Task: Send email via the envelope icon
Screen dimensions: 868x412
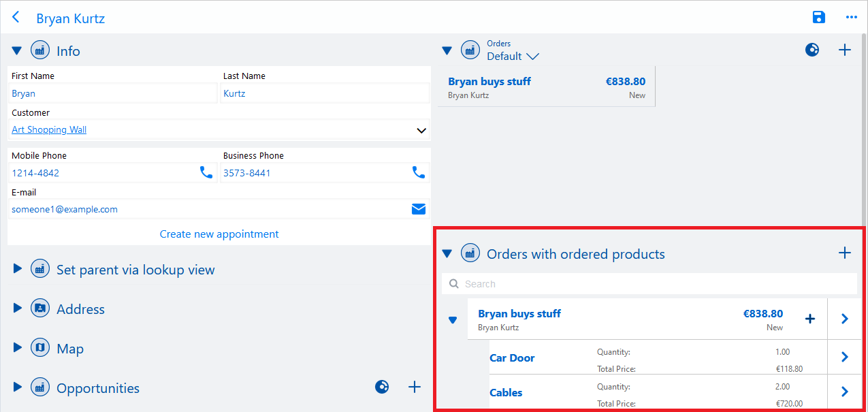Action: click(x=419, y=209)
